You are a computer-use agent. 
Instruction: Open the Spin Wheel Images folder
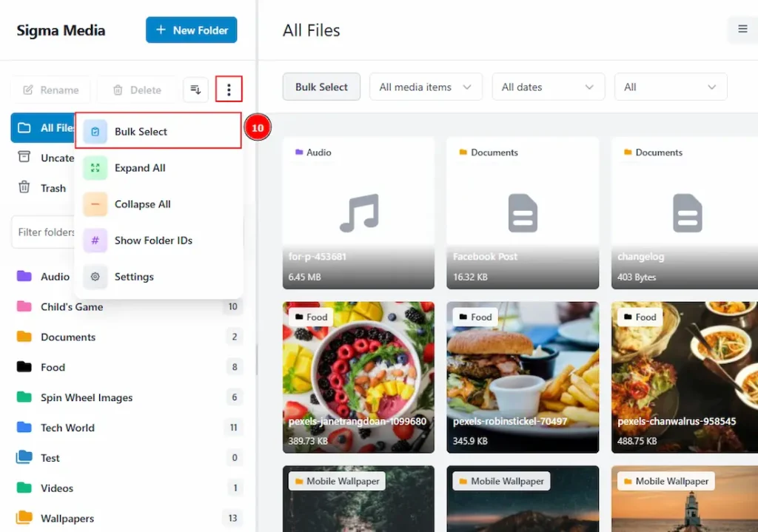click(x=86, y=397)
